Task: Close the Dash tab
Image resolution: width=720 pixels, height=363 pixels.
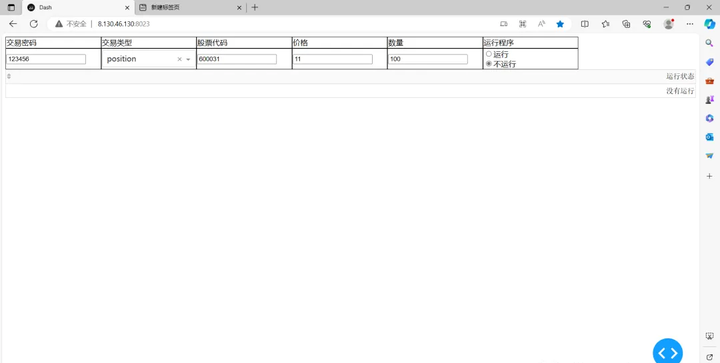Action: point(127,7)
